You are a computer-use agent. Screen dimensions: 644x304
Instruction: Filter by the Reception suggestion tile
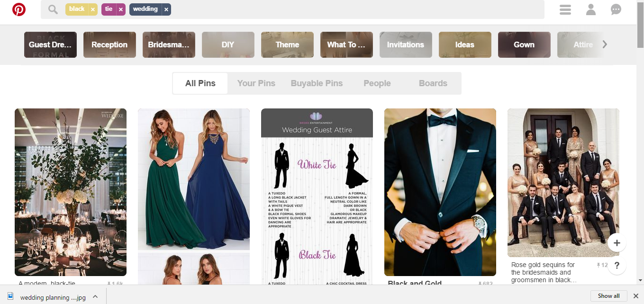tap(109, 45)
